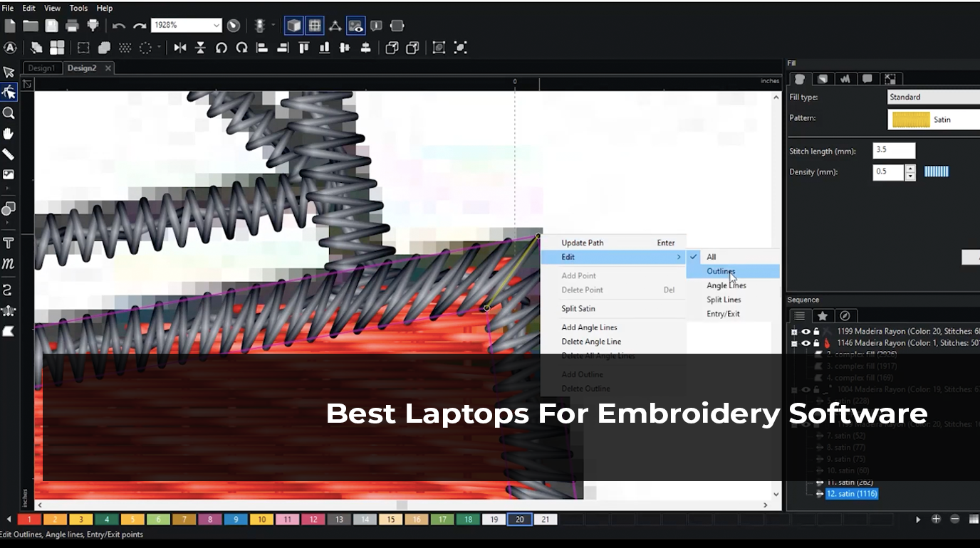Click the Stitch length input field
Screen dimensions: 980x548
tap(894, 150)
